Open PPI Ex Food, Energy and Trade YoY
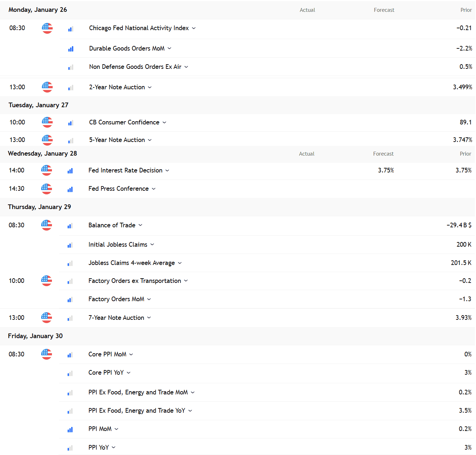Screen dimensions: 476x455 (x=136, y=411)
